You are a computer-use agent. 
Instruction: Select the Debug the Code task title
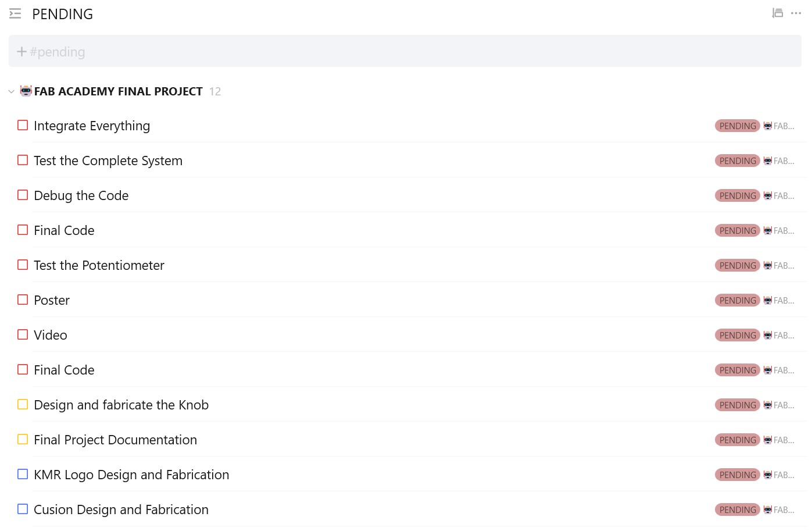click(81, 195)
